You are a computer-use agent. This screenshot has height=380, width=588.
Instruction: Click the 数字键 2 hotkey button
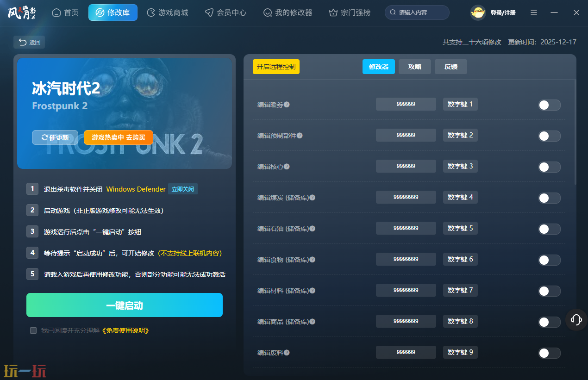[x=460, y=135]
